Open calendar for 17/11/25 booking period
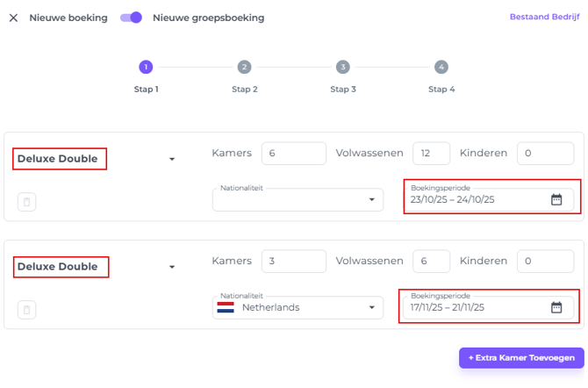Viewport: 588px width, 388px height. click(x=556, y=307)
